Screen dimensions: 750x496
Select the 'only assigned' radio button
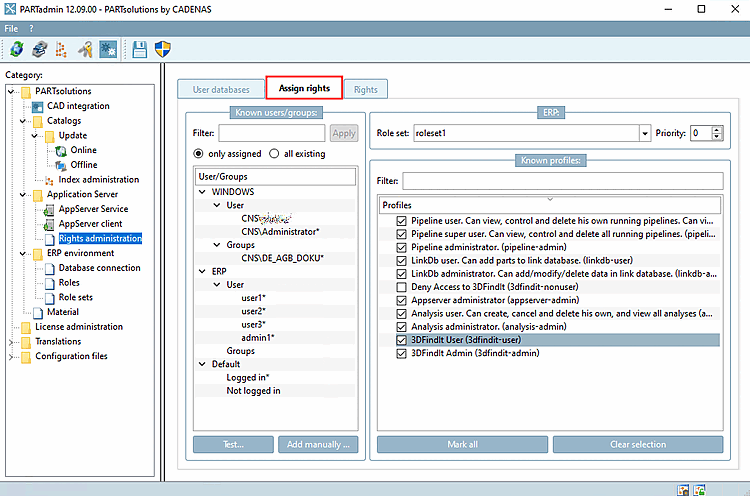[x=198, y=154]
